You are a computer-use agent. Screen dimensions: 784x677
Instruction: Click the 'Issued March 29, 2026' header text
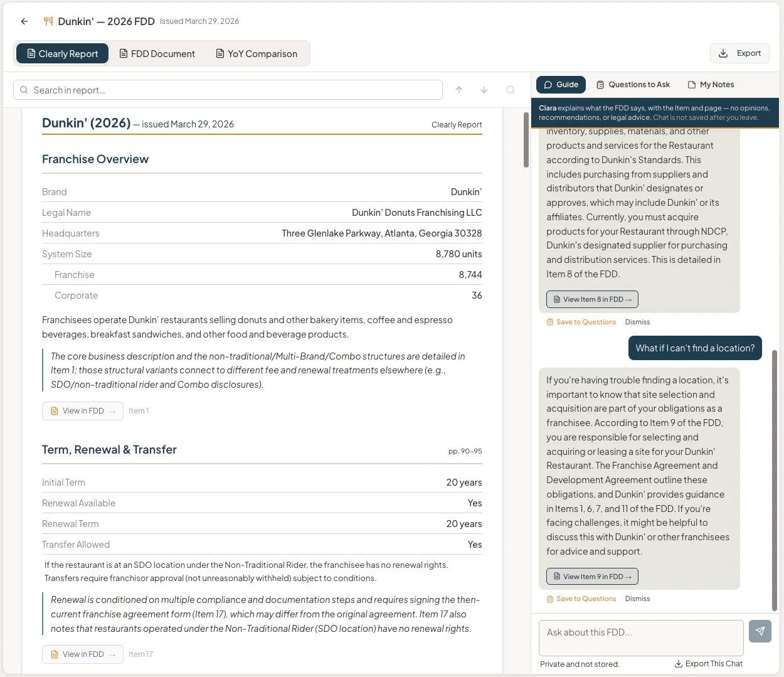tap(199, 21)
